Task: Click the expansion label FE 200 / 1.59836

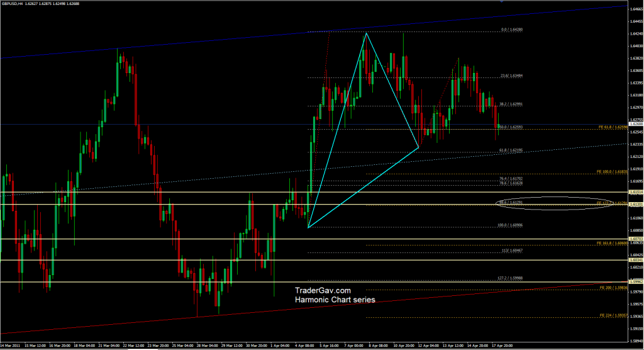Action: coord(614,288)
